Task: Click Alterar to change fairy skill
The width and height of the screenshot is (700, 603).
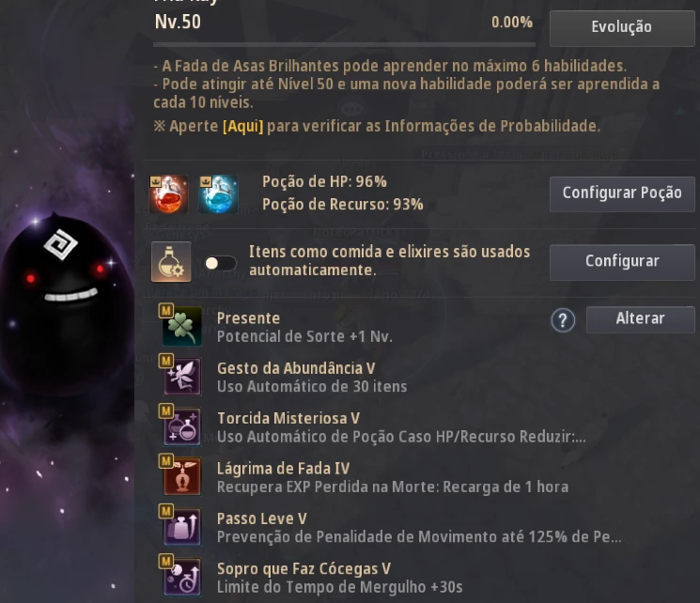Action: pyautogui.click(x=640, y=319)
